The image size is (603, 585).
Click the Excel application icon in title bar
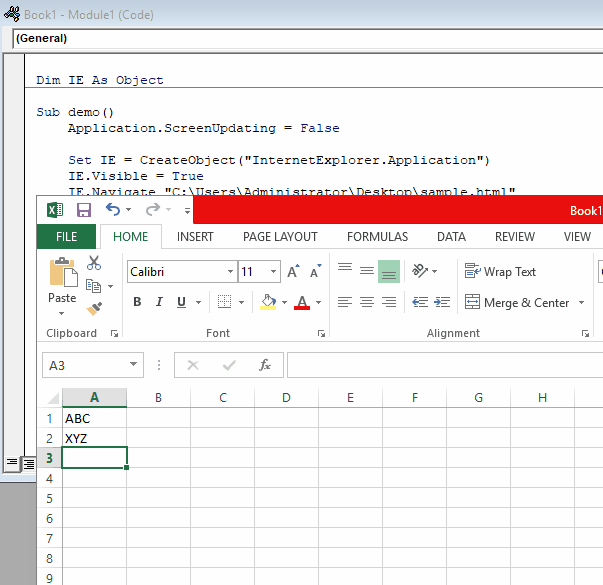(x=55, y=210)
